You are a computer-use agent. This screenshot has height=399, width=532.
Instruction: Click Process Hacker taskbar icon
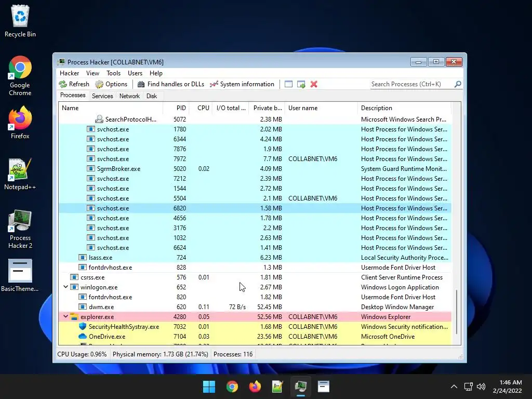click(x=301, y=387)
